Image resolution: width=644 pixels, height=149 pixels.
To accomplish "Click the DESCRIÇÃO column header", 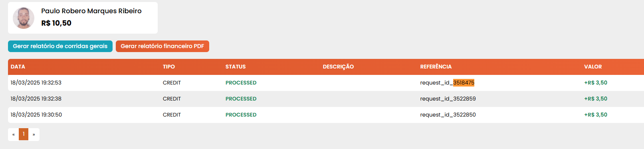I will pyautogui.click(x=338, y=66).
